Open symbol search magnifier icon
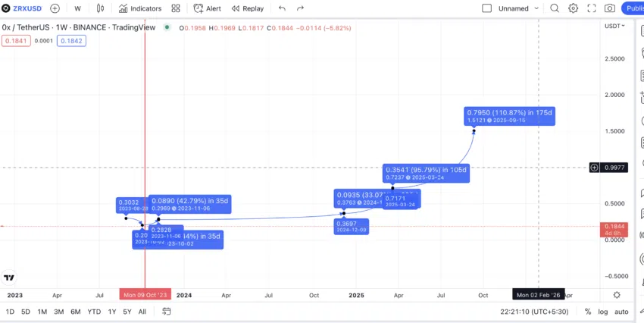The height and width of the screenshot is (323, 644). pos(555,8)
